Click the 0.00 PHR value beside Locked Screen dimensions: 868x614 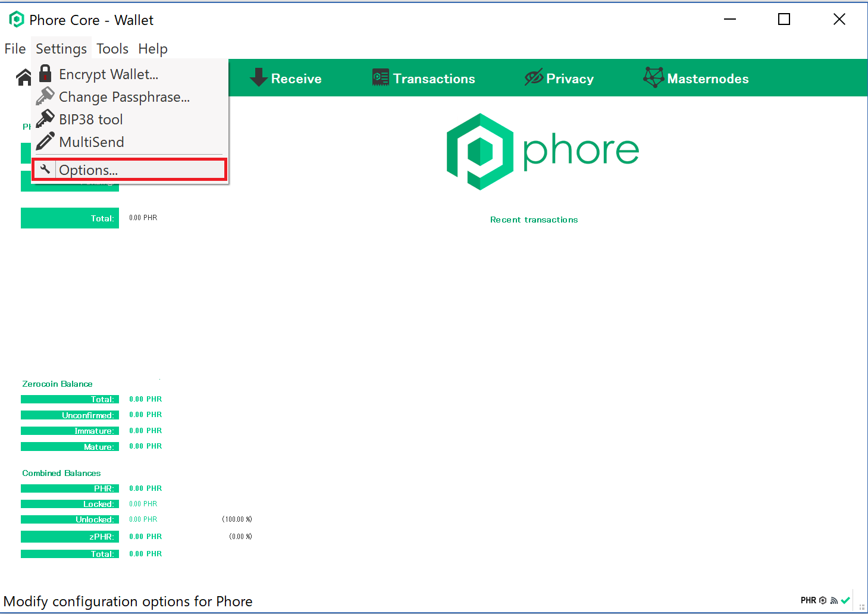pos(143,504)
